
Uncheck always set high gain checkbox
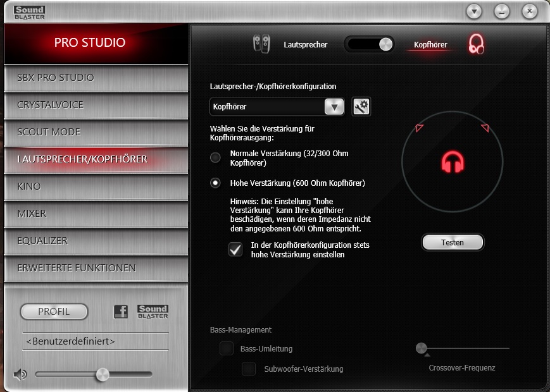[x=235, y=249]
